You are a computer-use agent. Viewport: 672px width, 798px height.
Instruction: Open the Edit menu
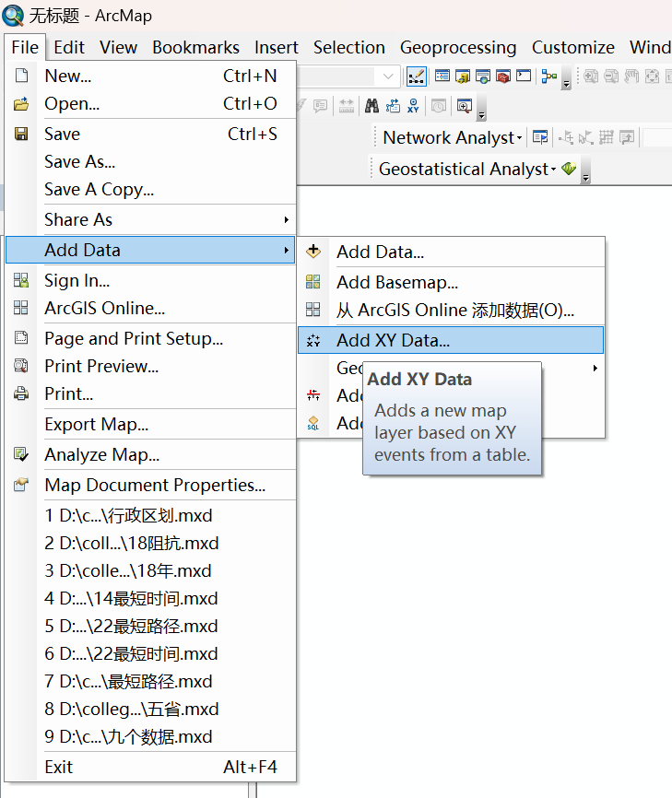69,47
